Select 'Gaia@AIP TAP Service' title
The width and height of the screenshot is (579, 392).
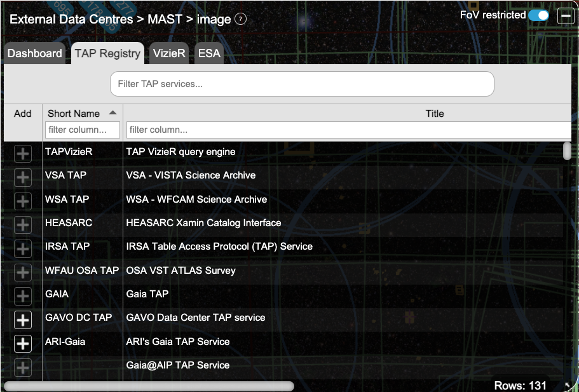[x=177, y=365]
